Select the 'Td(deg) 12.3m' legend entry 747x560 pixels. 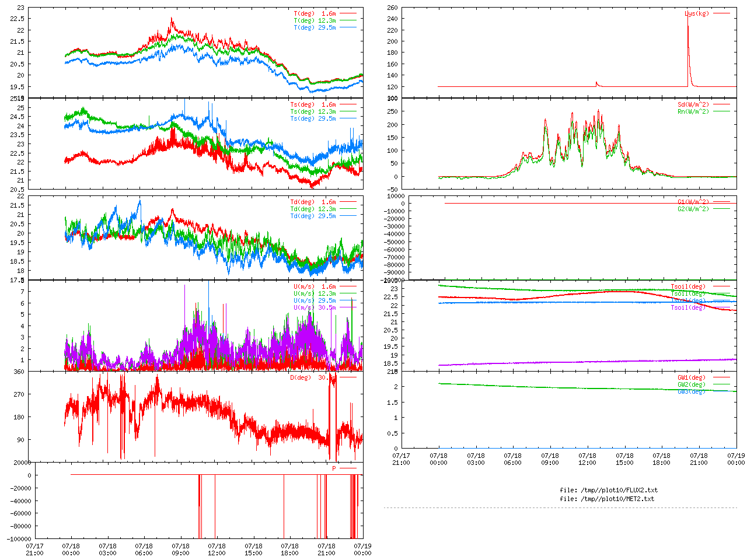[x=313, y=209]
